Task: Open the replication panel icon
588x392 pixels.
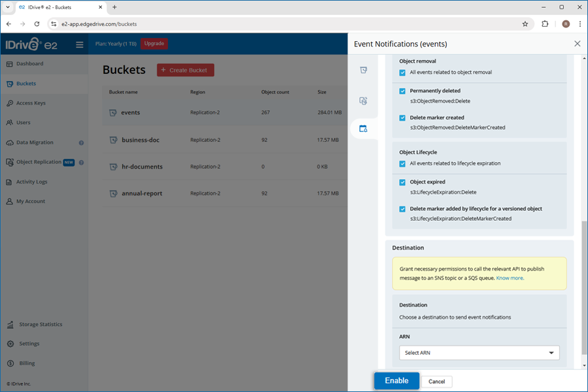Action: click(x=363, y=101)
